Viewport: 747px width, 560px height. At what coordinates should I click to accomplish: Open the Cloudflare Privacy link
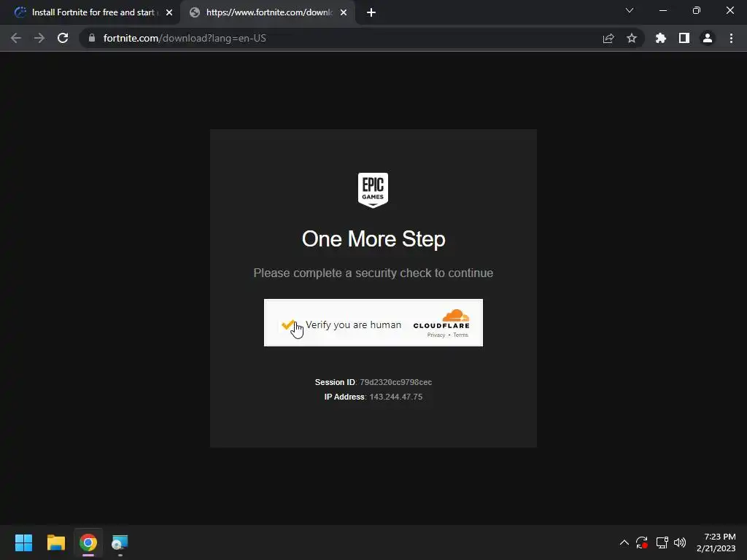point(436,335)
